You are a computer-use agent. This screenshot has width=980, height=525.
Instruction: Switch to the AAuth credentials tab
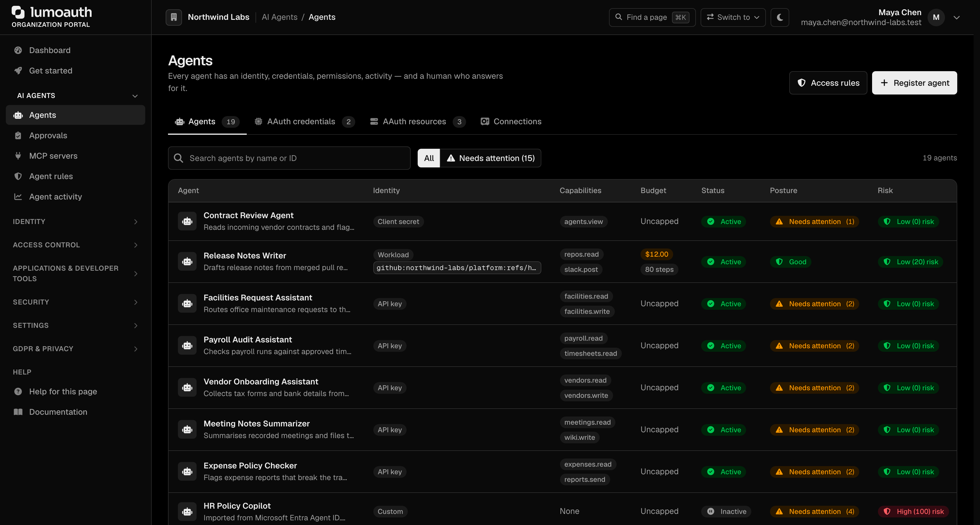point(304,122)
